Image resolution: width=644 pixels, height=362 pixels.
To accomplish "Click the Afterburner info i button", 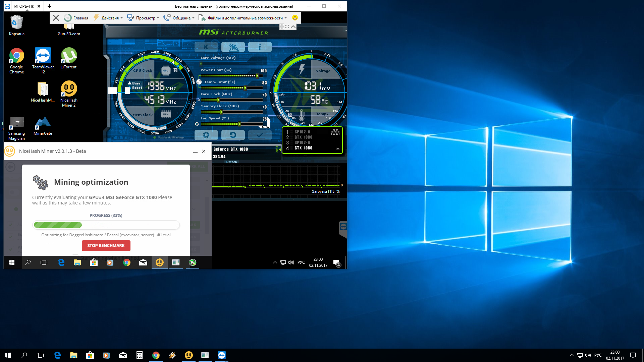I will [260, 47].
